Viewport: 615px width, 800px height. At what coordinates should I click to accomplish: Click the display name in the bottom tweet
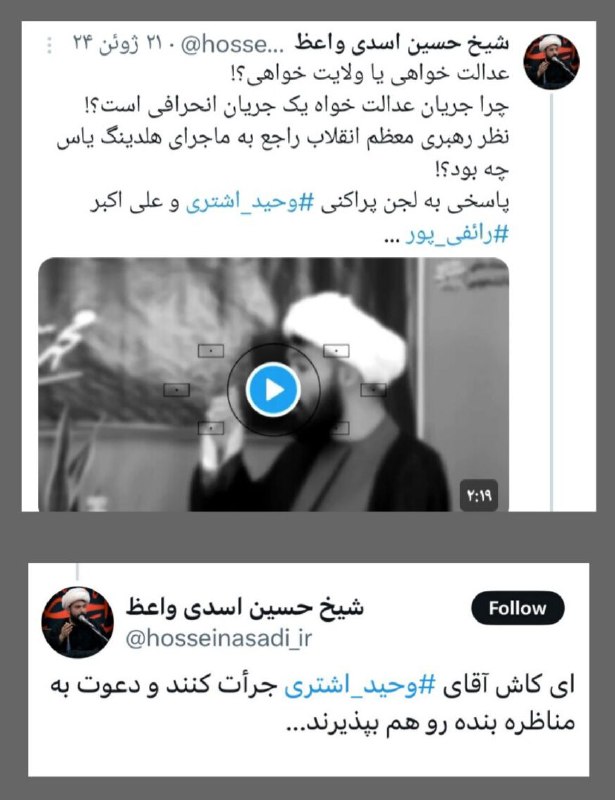245,607
